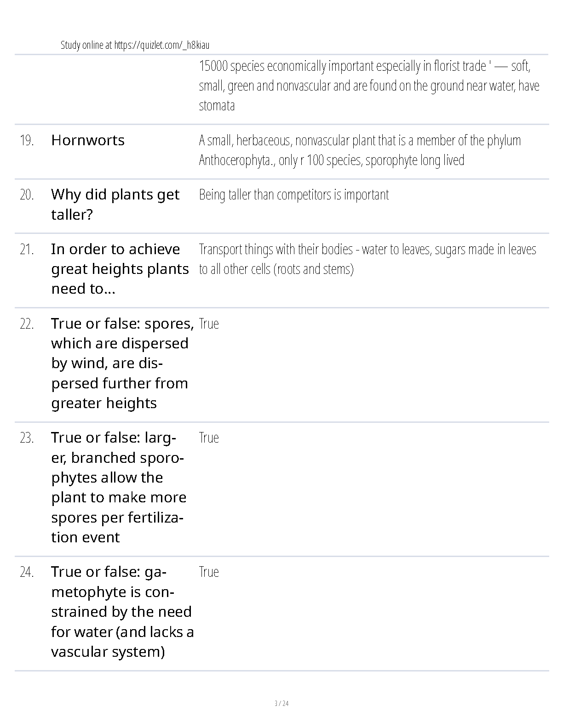This screenshot has width=563, height=728.
Task: Click item number 20
Action: [27, 195]
